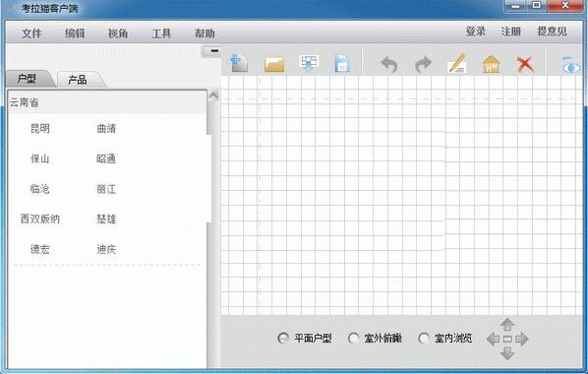This screenshot has width=588, height=374.
Task: Click the import layout toolbar icon
Action: 309,63
